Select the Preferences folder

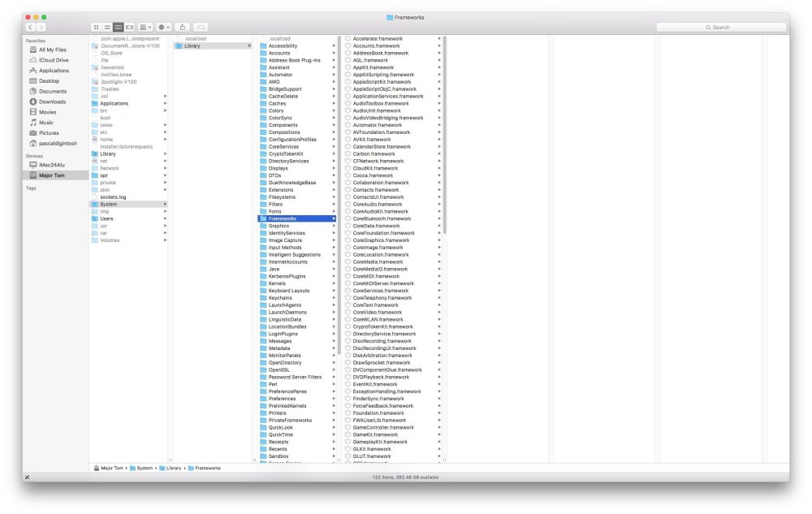point(297,399)
